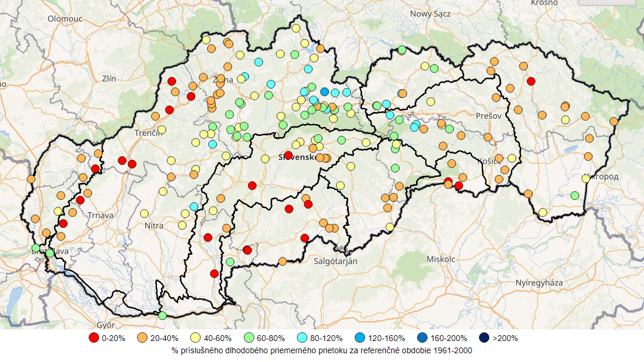This screenshot has height=362, width=644.
Task: Open the cyan station marker northeast of Nitra
Action: click(194, 206)
